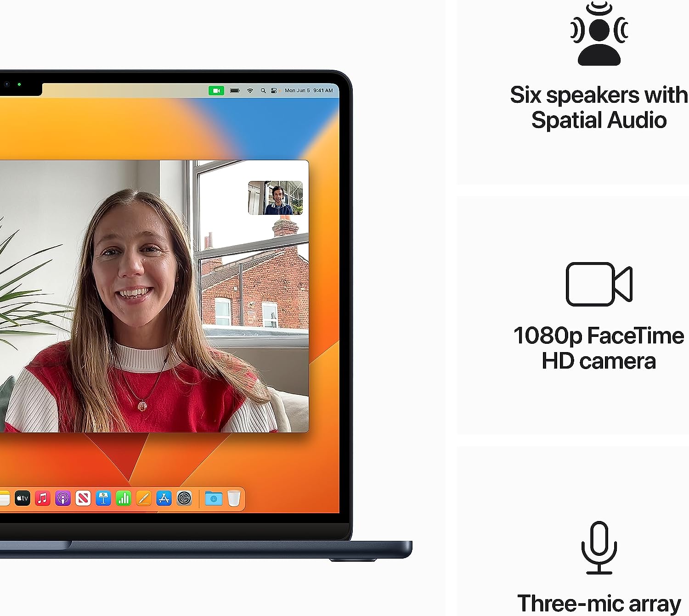The height and width of the screenshot is (616, 689).
Task: Open Pages from the Dock
Action: [143, 499]
